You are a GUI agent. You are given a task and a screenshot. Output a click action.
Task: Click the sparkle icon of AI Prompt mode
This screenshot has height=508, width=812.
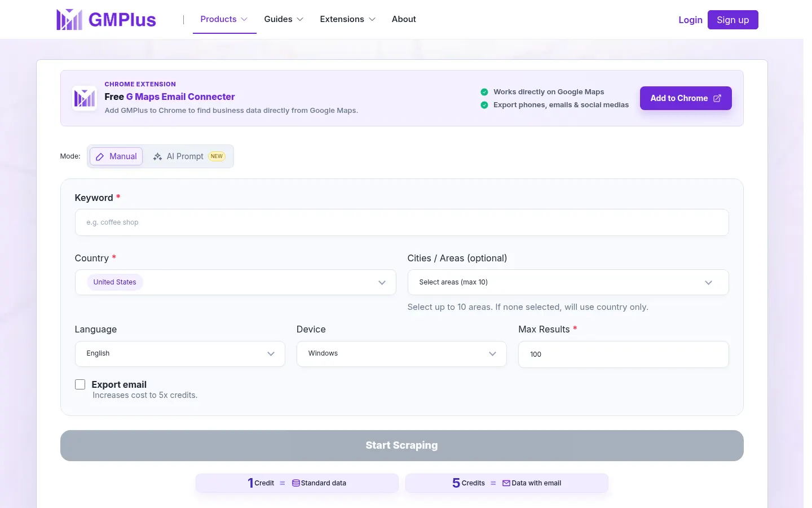[x=158, y=157]
